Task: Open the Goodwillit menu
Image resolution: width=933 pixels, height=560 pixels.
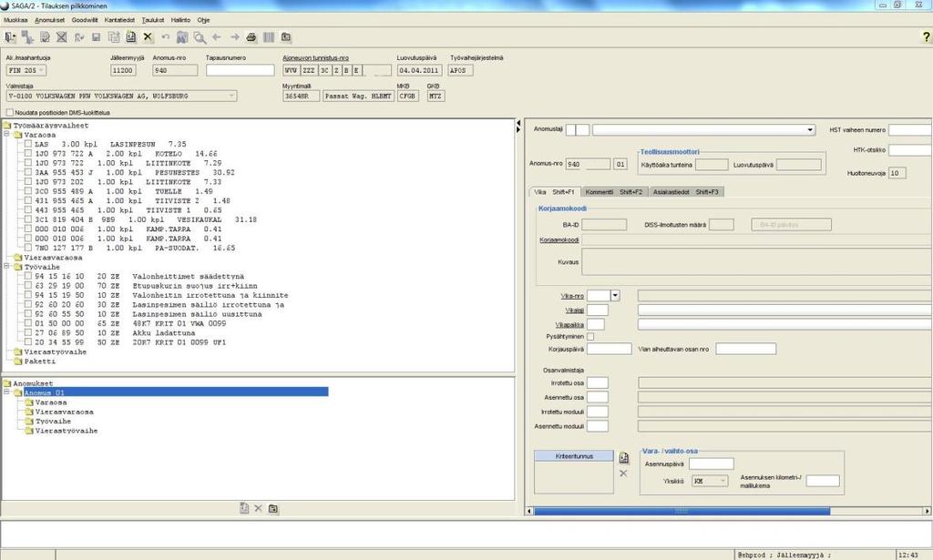Action: 85,20
